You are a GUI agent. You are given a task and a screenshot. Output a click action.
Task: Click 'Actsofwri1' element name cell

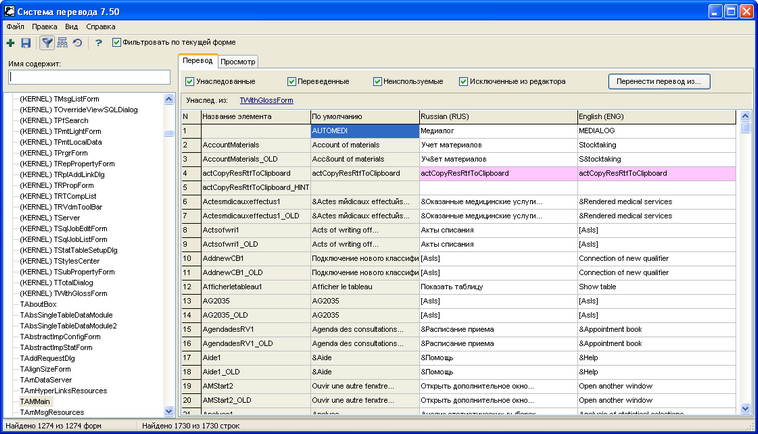pyautogui.click(x=256, y=230)
